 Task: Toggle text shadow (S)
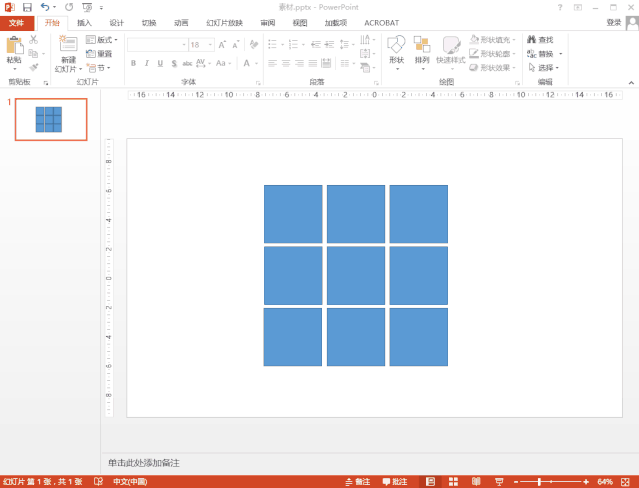coord(174,63)
